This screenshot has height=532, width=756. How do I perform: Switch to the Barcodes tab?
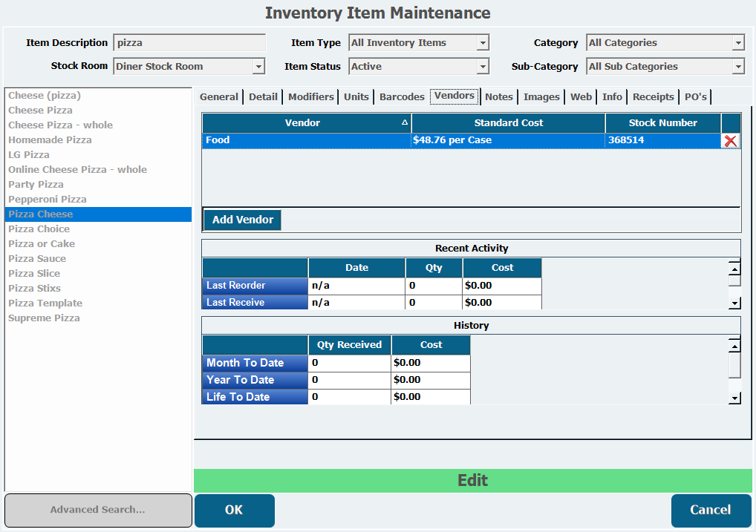[x=402, y=96]
